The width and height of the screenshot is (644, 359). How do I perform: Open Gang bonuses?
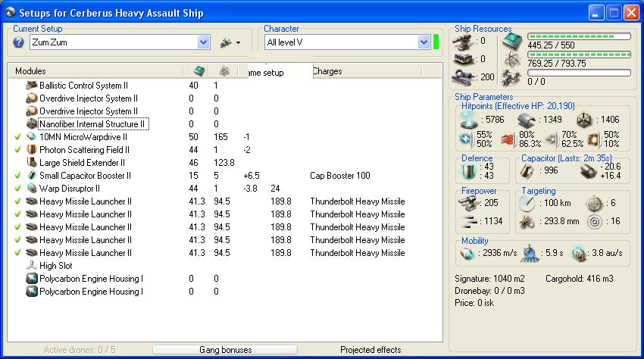pos(225,350)
